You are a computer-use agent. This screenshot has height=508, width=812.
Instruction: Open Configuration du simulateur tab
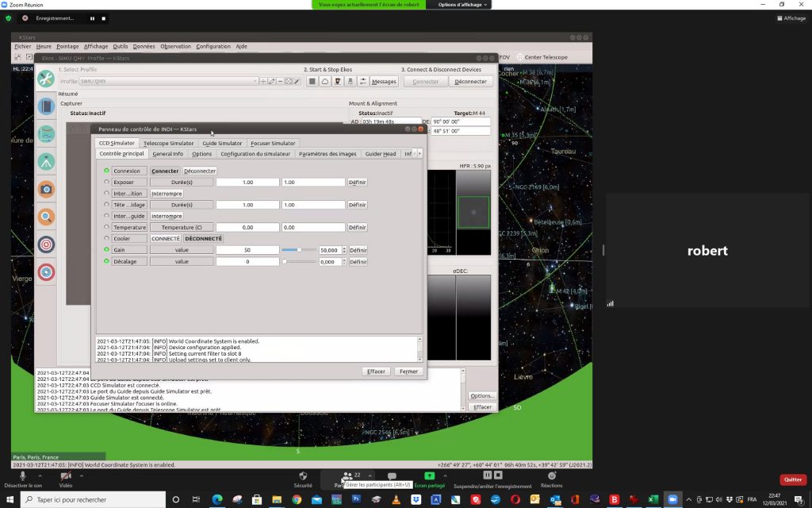click(x=255, y=154)
